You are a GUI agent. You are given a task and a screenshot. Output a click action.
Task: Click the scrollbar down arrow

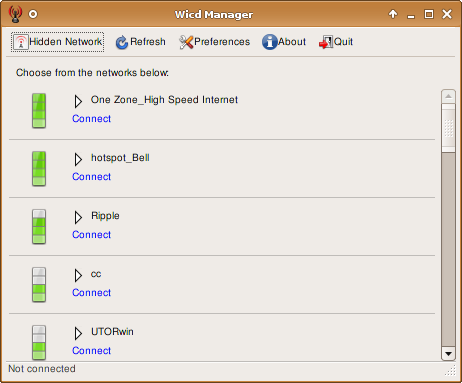pyautogui.click(x=448, y=354)
